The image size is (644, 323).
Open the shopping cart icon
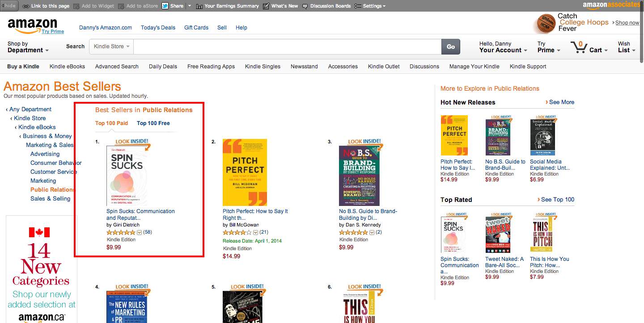coord(579,47)
